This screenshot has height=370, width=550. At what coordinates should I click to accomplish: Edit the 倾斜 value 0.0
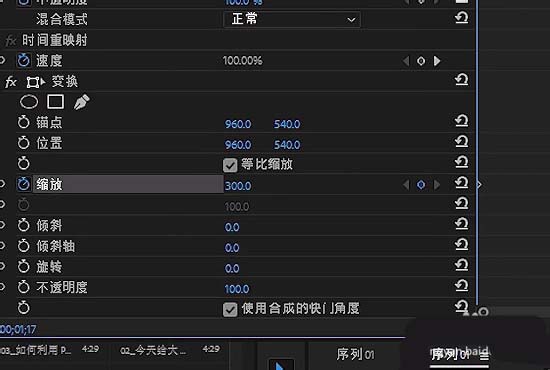click(232, 227)
